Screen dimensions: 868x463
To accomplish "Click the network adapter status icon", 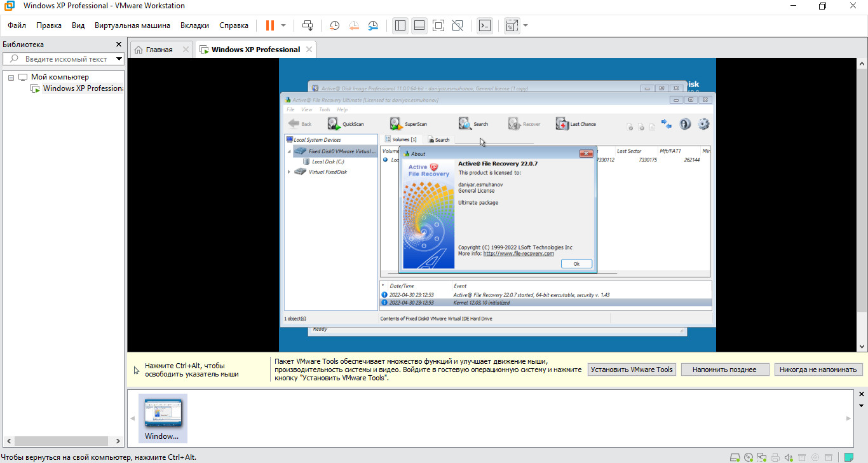I will (762, 457).
